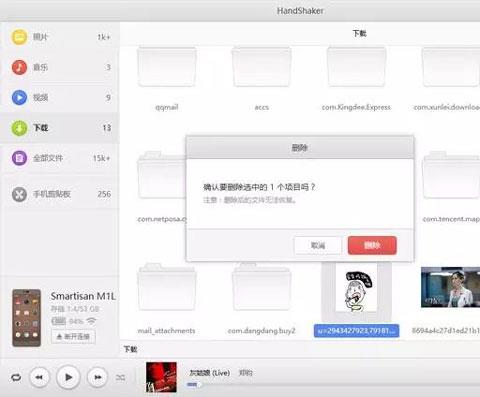Open the Music category with red note icon

(x=19, y=67)
